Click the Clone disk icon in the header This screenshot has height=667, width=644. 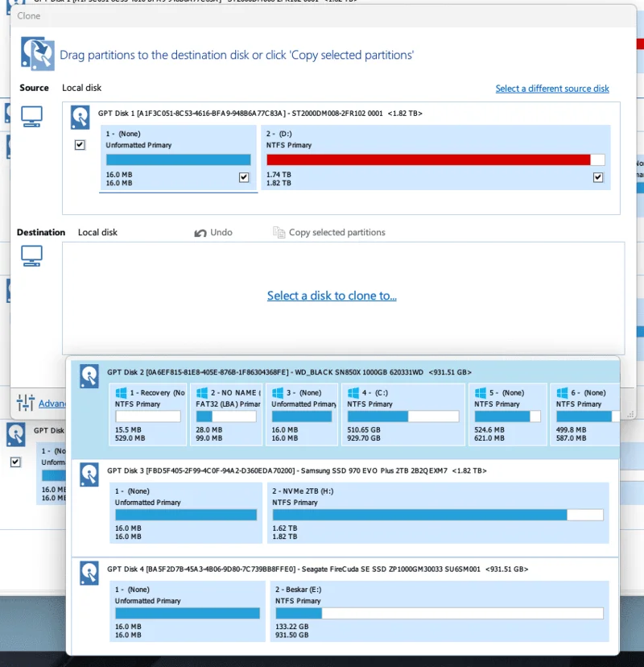pos(37,55)
